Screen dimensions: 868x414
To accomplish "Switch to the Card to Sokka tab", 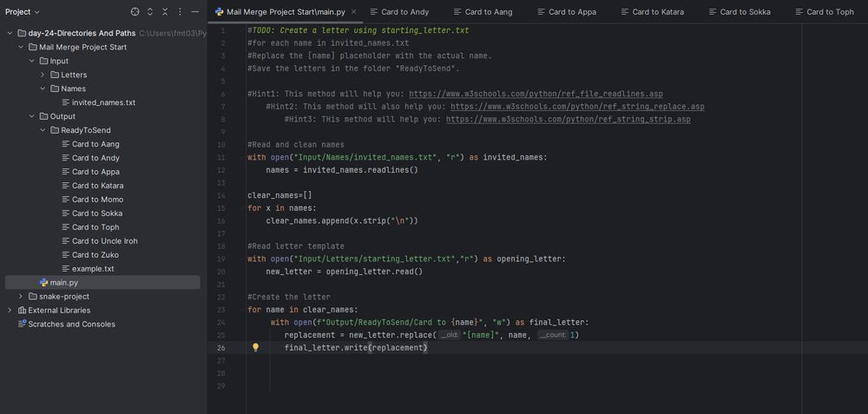I will [x=739, y=11].
